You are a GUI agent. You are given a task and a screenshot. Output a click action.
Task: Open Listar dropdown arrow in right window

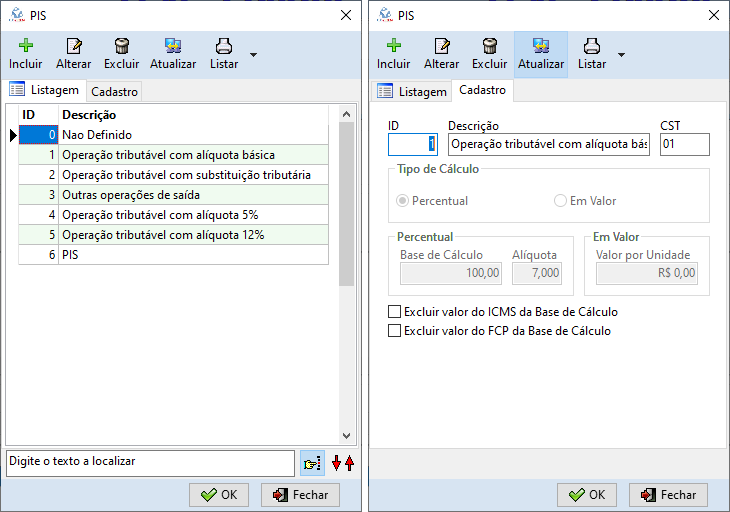tap(621, 54)
